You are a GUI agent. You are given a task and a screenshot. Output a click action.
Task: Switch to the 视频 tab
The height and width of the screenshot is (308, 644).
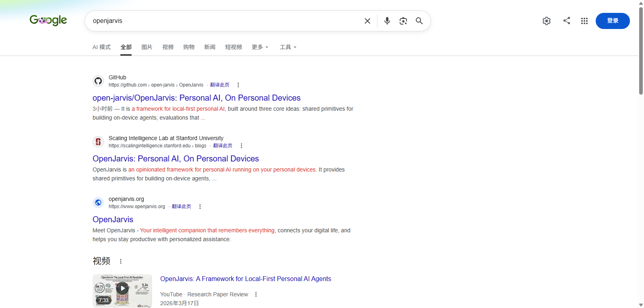tap(168, 47)
